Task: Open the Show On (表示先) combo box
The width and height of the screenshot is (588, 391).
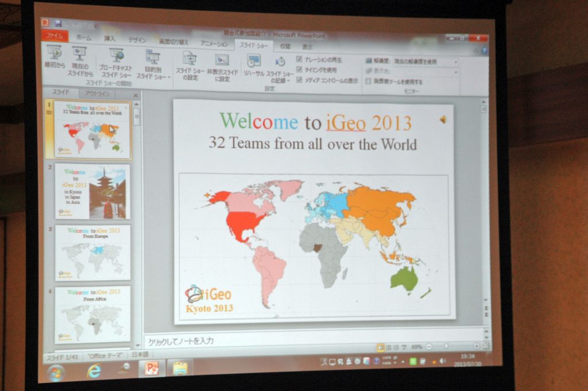Action: pyautogui.click(x=425, y=72)
